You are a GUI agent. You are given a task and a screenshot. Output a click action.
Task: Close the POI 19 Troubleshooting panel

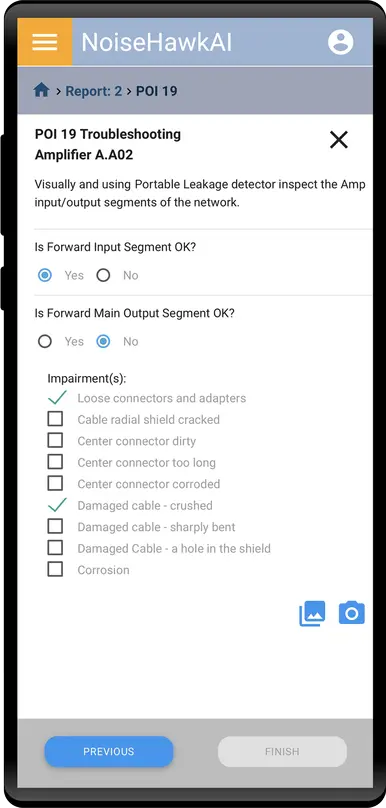339,140
